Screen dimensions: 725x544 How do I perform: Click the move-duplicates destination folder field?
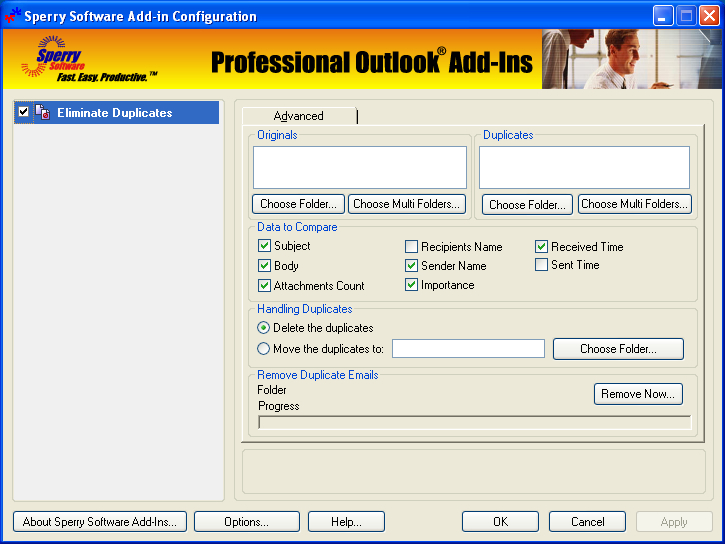(x=468, y=348)
